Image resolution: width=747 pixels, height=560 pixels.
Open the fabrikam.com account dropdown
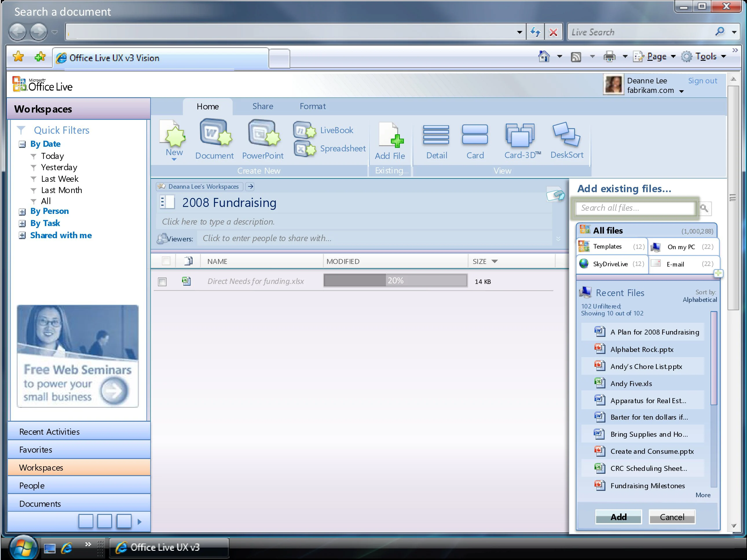682,91
